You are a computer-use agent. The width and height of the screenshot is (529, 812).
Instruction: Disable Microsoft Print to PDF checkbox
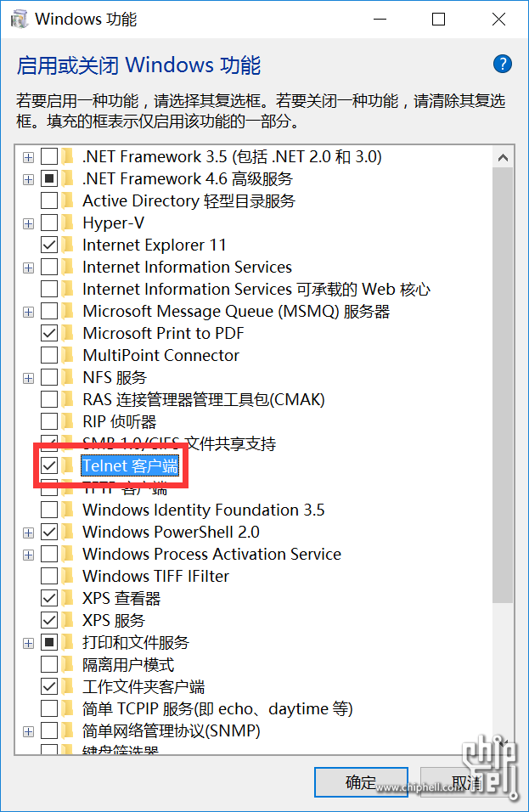coord(49,334)
